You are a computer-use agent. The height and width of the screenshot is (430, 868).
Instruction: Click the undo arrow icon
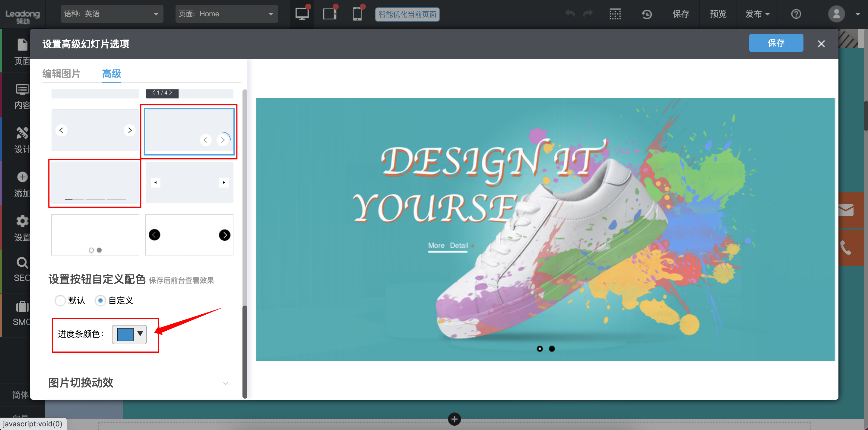pos(570,14)
